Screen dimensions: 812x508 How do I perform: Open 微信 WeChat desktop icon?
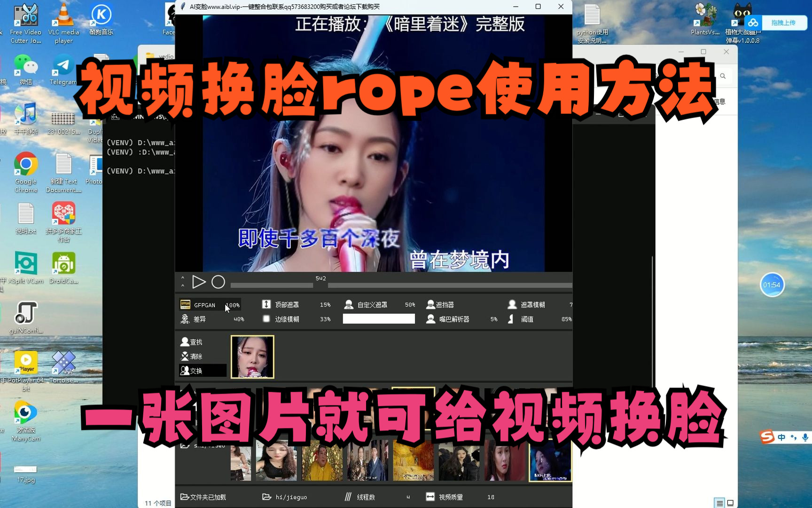[x=26, y=70]
